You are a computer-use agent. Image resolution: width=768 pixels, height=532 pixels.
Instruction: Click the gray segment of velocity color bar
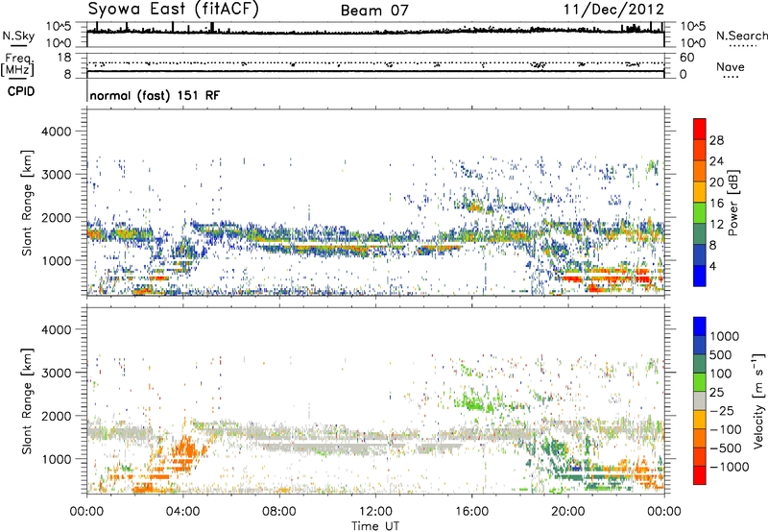pos(700,400)
